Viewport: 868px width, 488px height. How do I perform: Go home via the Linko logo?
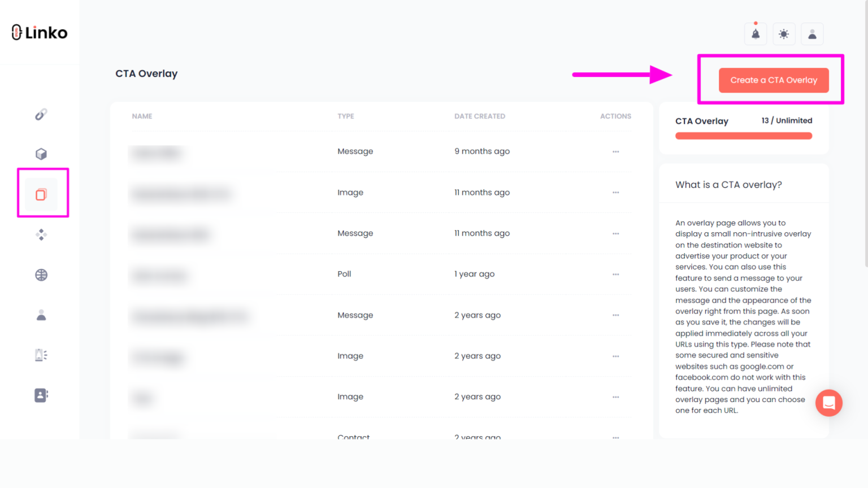click(x=39, y=32)
